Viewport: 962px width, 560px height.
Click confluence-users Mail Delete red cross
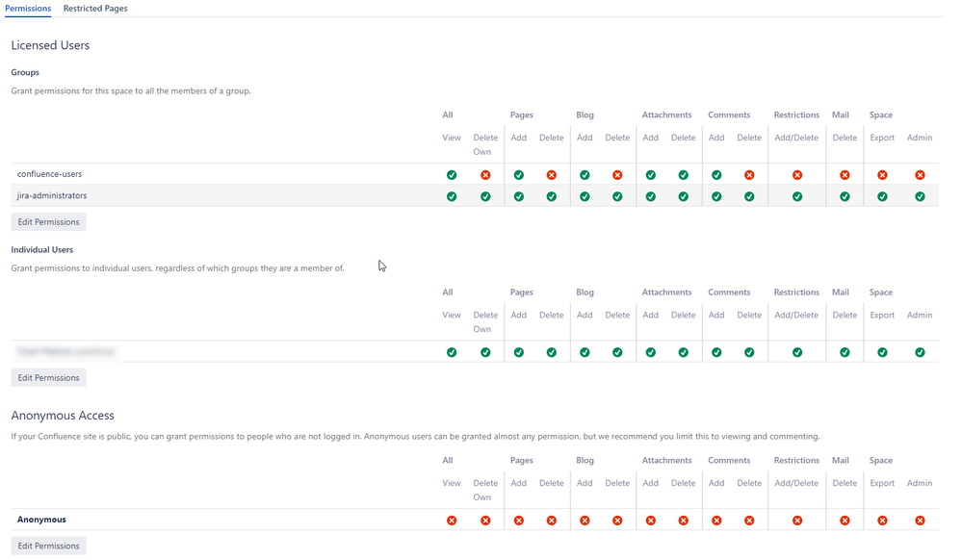[x=845, y=175]
